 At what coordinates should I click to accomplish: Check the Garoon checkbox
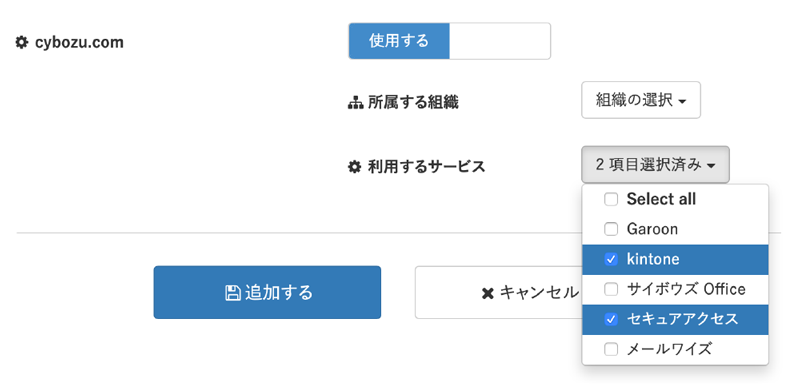pos(611,229)
